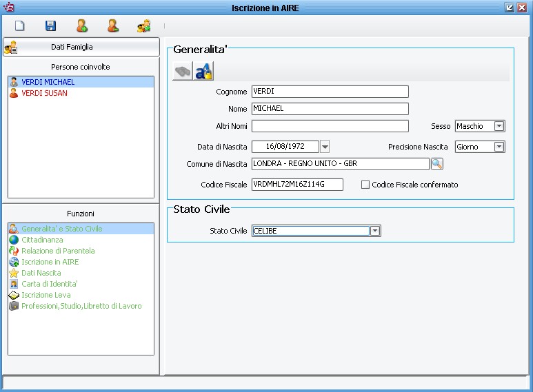
Task: Click the Altri Nomi text field
Action: point(330,126)
